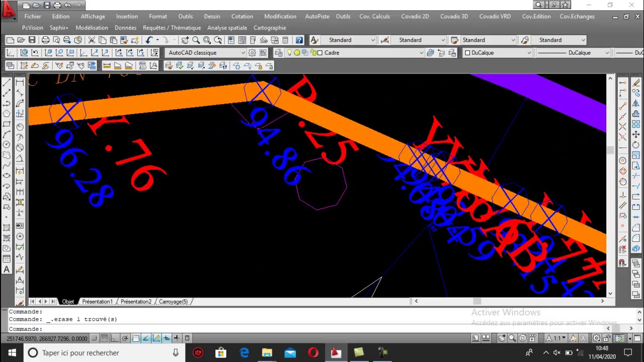
Task: Click the Windows search box
Action: 104,353
